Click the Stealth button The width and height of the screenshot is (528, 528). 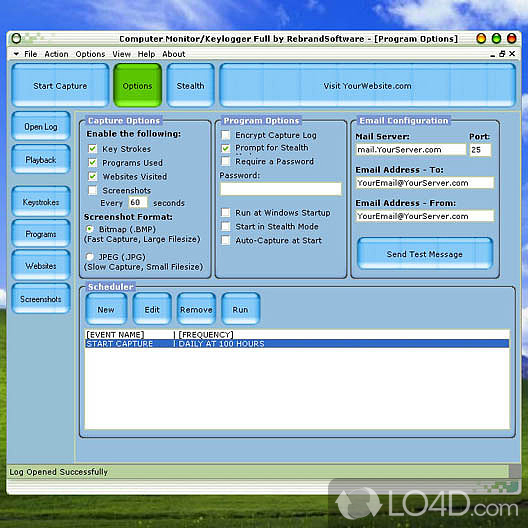(190, 86)
